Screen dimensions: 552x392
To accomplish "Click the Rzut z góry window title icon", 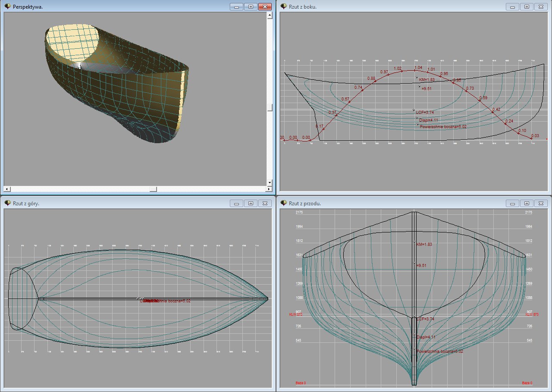I will [7, 203].
